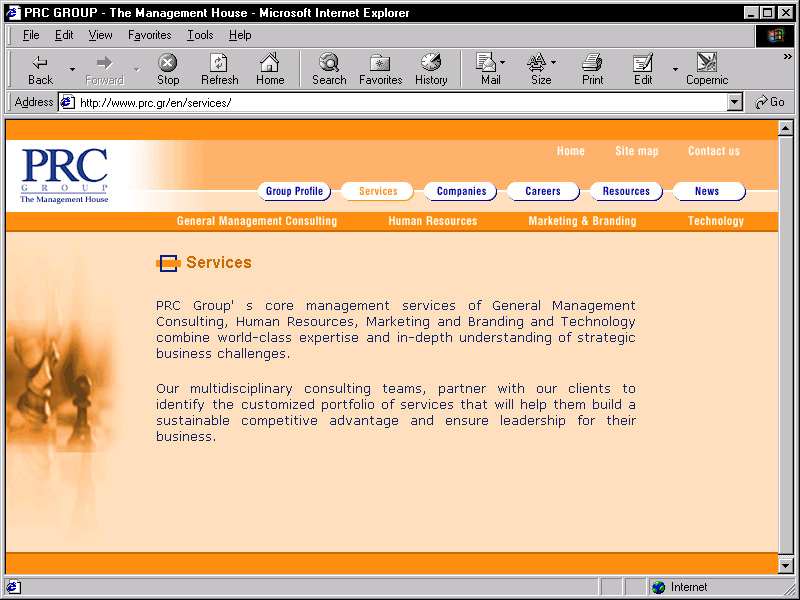The image size is (800, 600).
Task: Open the Edit dropdown arrow
Action: click(x=675, y=69)
